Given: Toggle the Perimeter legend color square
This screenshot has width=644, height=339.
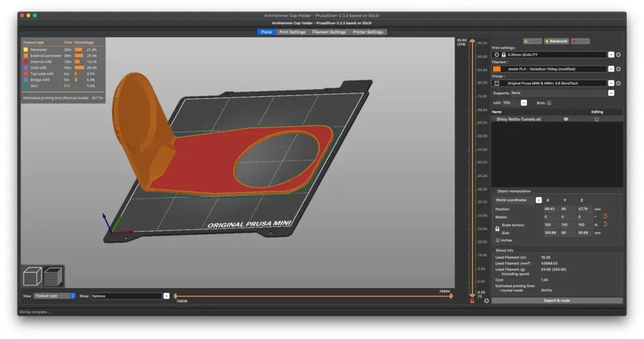Looking at the screenshot, I should pyautogui.click(x=26, y=50).
